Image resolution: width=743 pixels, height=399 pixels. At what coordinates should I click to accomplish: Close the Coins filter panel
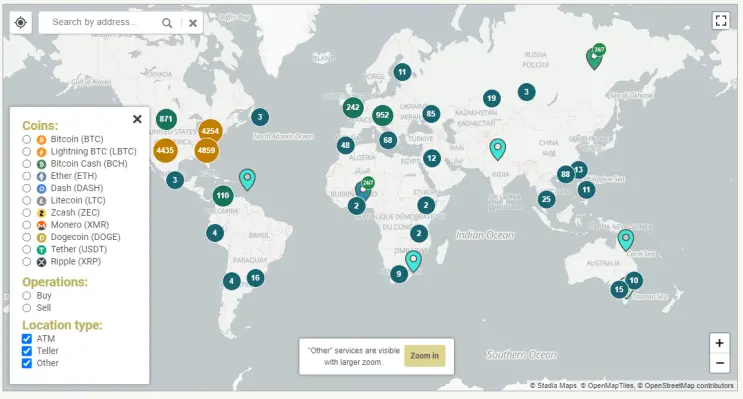tap(137, 119)
